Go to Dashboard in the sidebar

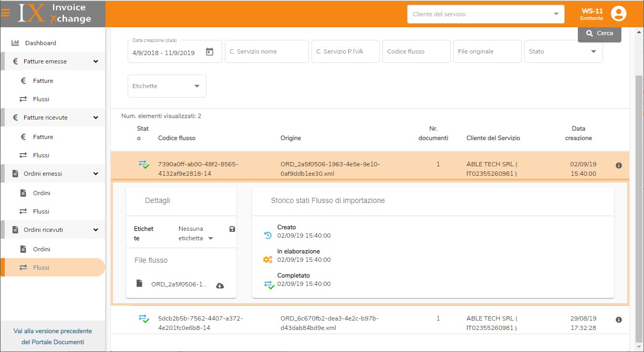(x=40, y=43)
